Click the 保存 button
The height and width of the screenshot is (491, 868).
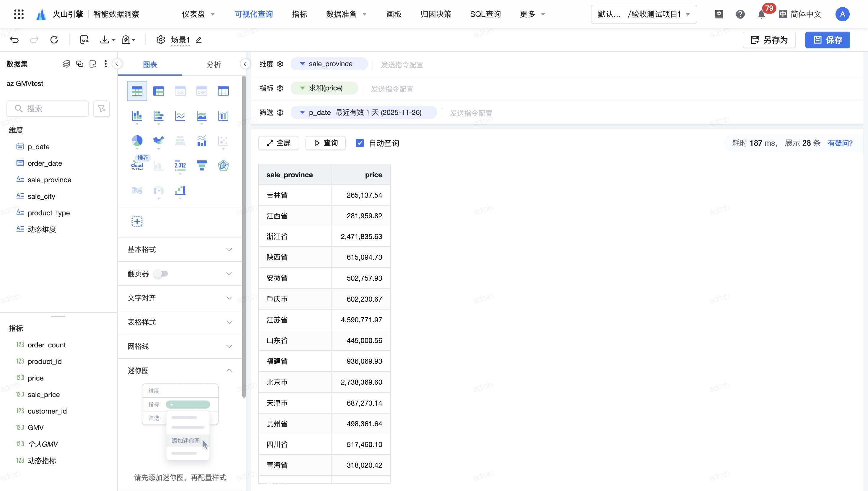pyautogui.click(x=827, y=40)
